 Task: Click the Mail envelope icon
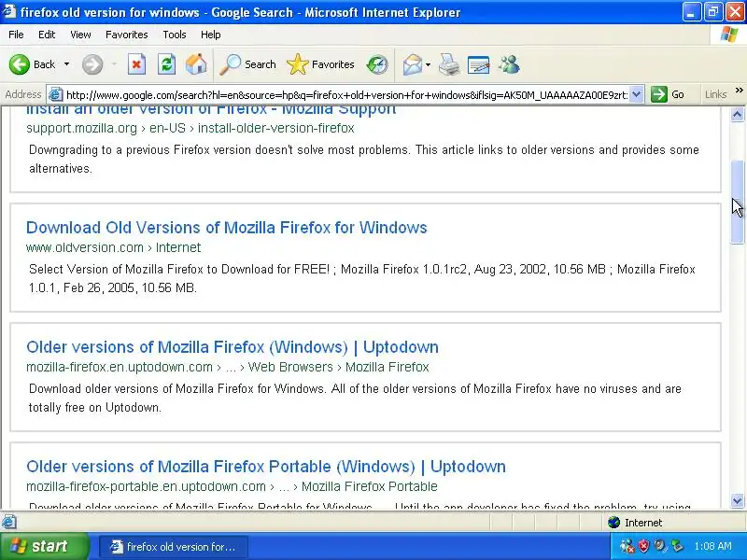[413, 64]
